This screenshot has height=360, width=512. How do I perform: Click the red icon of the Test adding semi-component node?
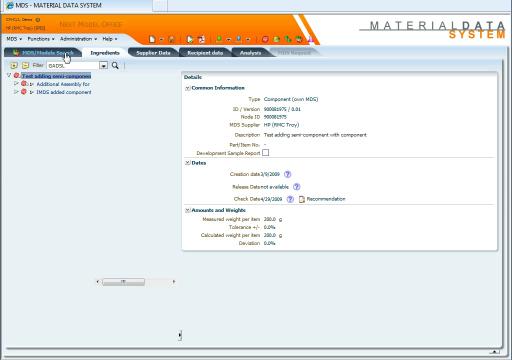(17, 76)
